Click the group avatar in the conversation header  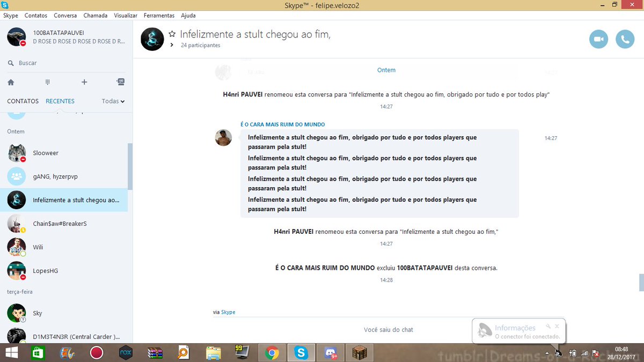[152, 39]
